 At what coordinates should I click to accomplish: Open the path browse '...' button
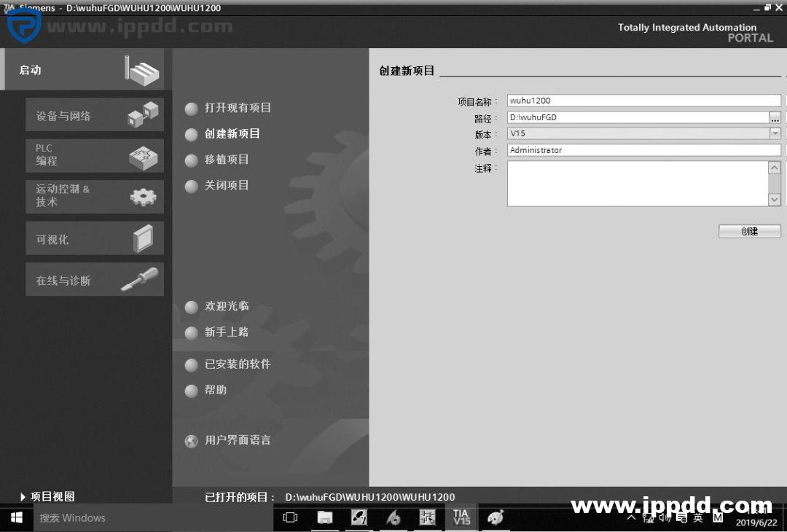coord(775,117)
